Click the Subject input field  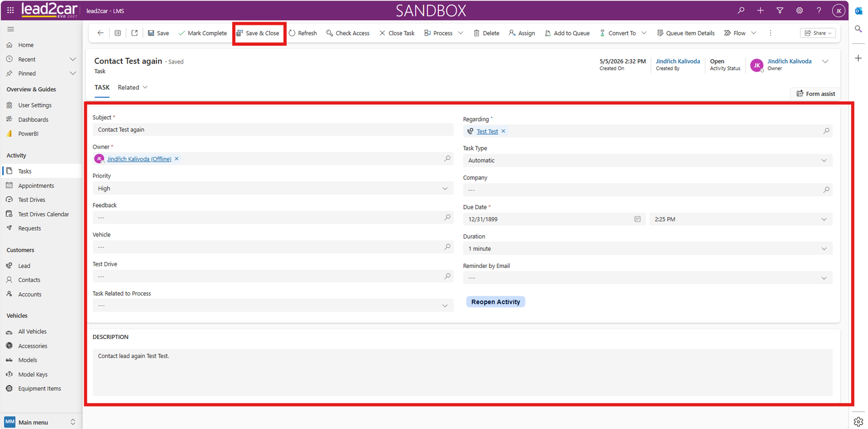pos(273,130)
